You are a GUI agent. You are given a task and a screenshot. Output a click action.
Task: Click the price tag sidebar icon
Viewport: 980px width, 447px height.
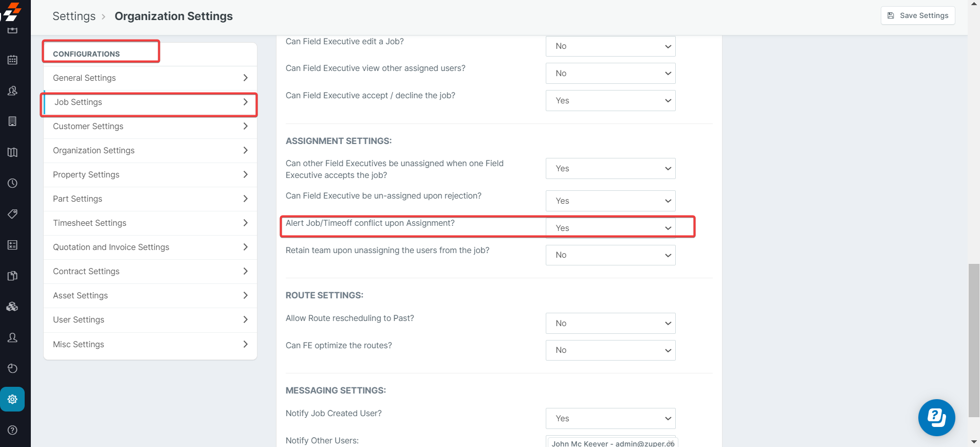12,214
